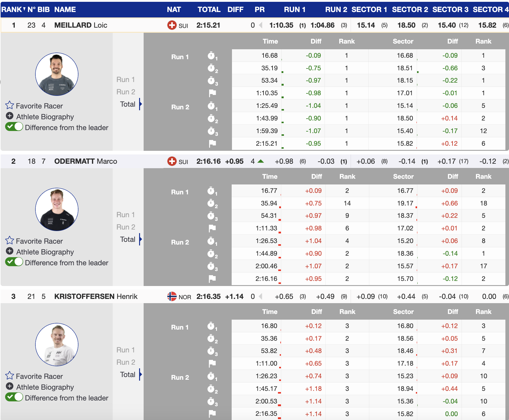The width and height of the screenshot is (509, 420).
Task: Open Kristoffersen's Athlete Biography link
Action: tap(45, 387)
